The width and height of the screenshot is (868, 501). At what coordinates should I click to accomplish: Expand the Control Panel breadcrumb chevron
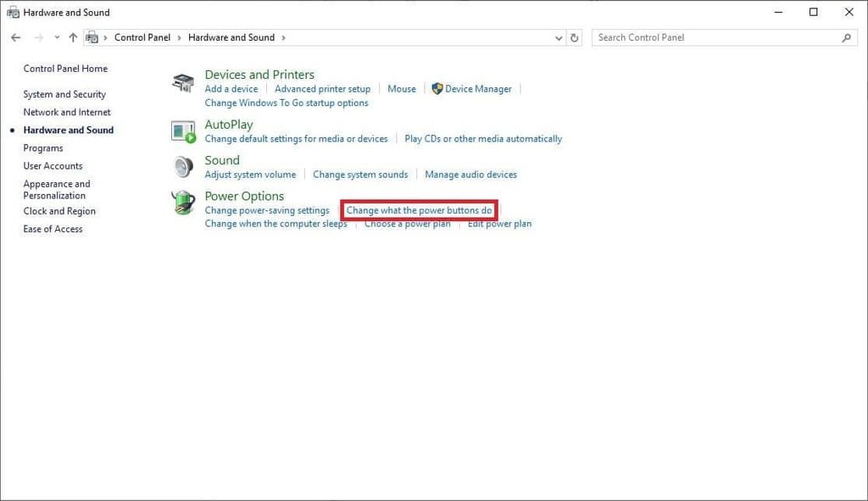[179, 37]
